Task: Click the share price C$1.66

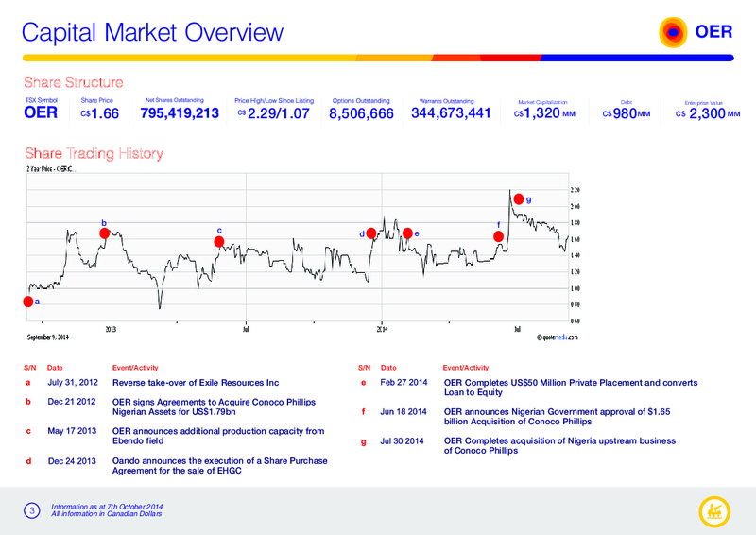Action: (x=100, y=113)
